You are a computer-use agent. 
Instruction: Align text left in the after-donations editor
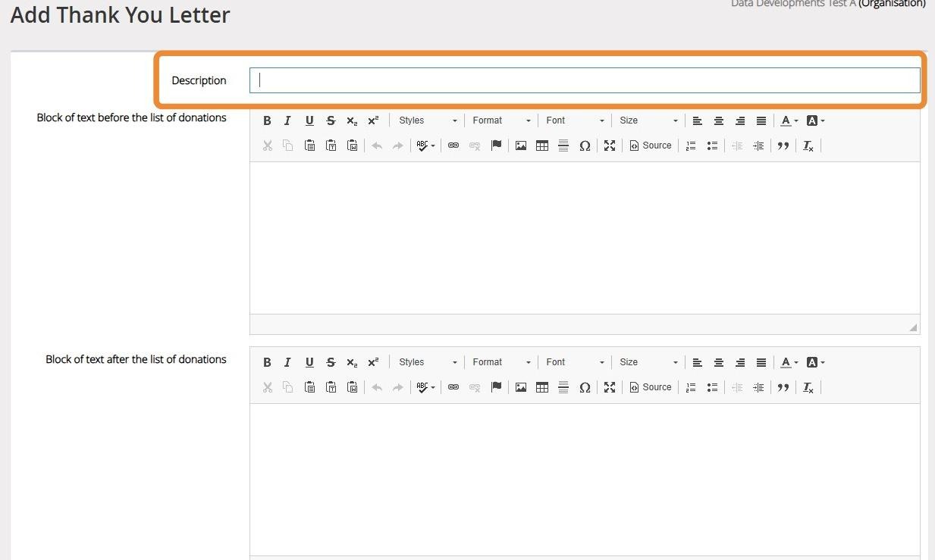tap(698, 362)
